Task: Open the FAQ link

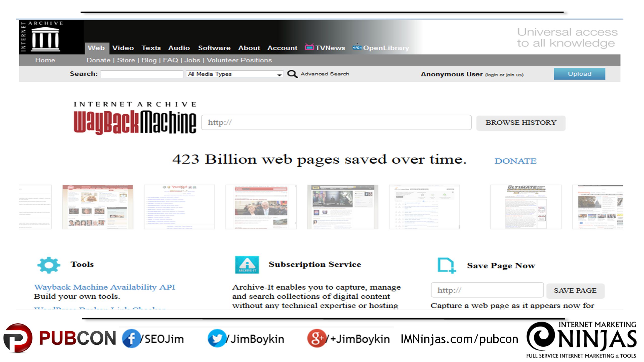Action: point(171,60)
